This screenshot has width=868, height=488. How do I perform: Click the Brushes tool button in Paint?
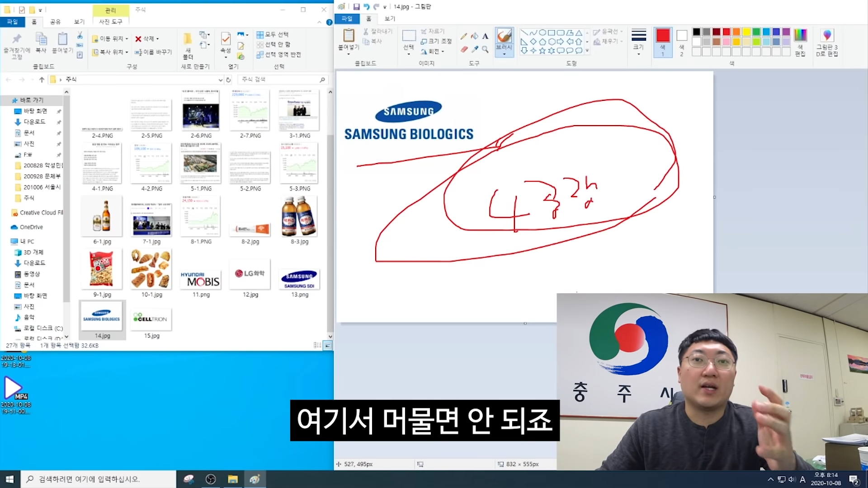[x=504, y=42]
